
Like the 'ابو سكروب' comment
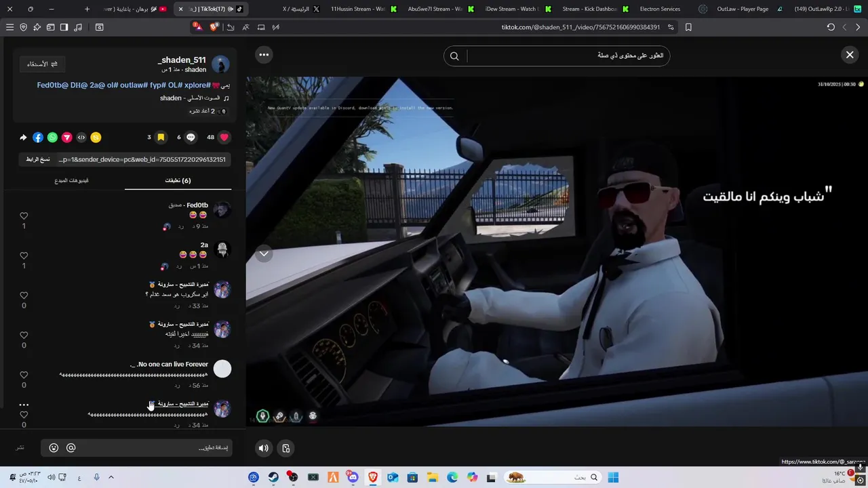pos(24,296)
